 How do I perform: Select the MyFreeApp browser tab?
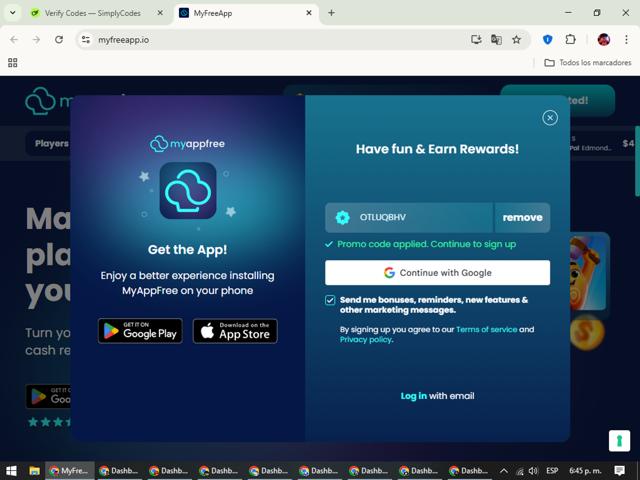[247, 13]
